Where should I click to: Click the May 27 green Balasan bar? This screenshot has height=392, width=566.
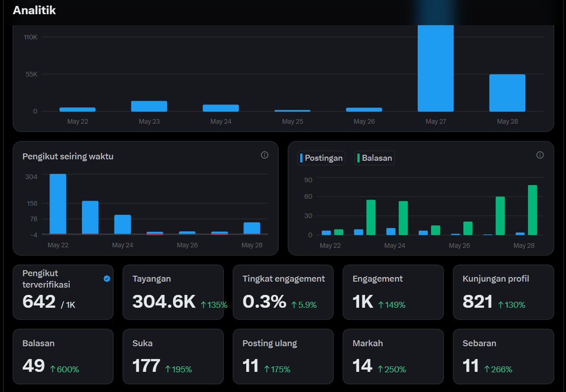[x=500, y=216]
